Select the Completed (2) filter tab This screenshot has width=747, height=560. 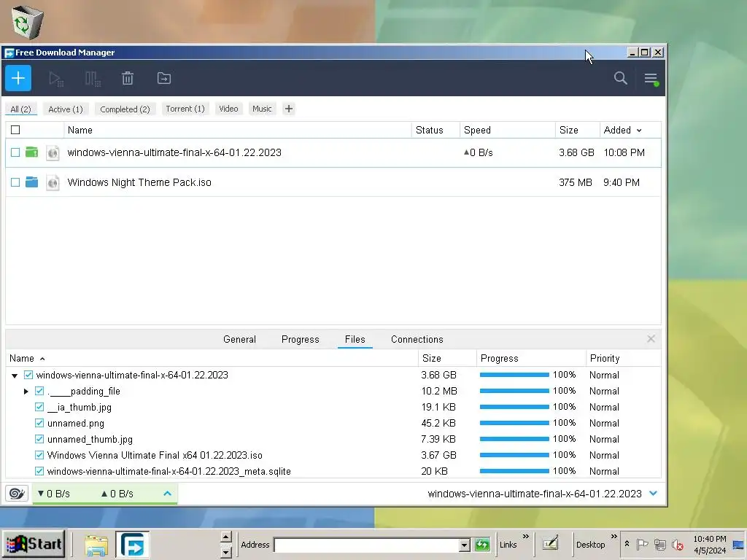coord(125,109)
